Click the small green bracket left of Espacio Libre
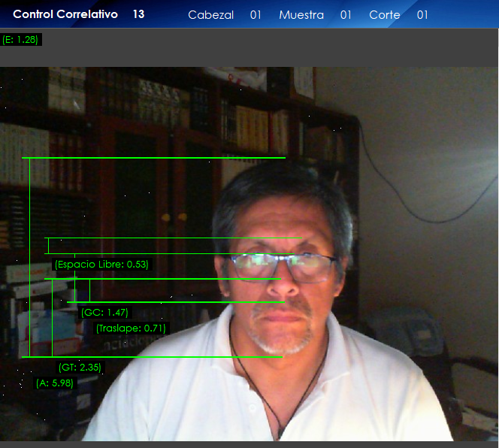Screen dimensions: 499x448 (48, 246)
